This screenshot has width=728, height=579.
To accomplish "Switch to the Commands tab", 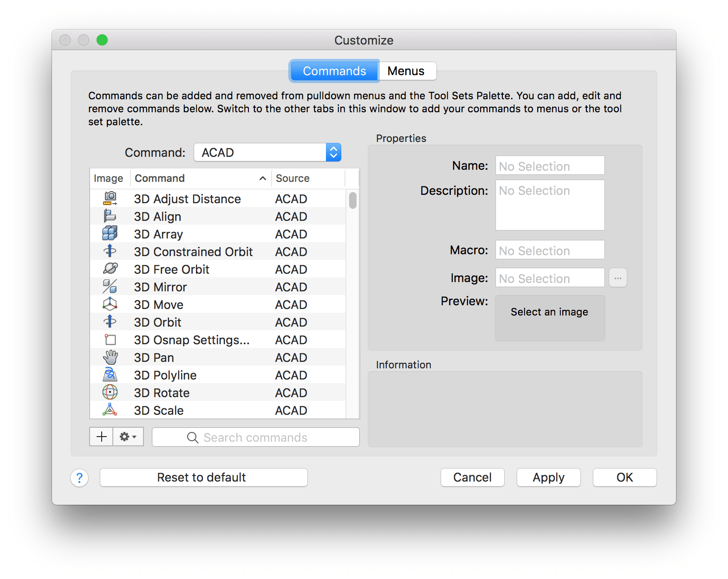I will pyautogui.click(x=334, y=71).
